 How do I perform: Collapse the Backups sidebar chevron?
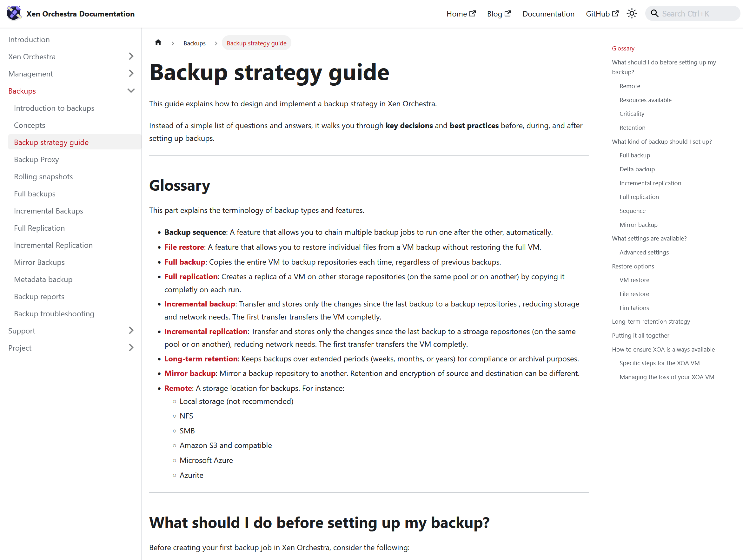tap(131, 91)
